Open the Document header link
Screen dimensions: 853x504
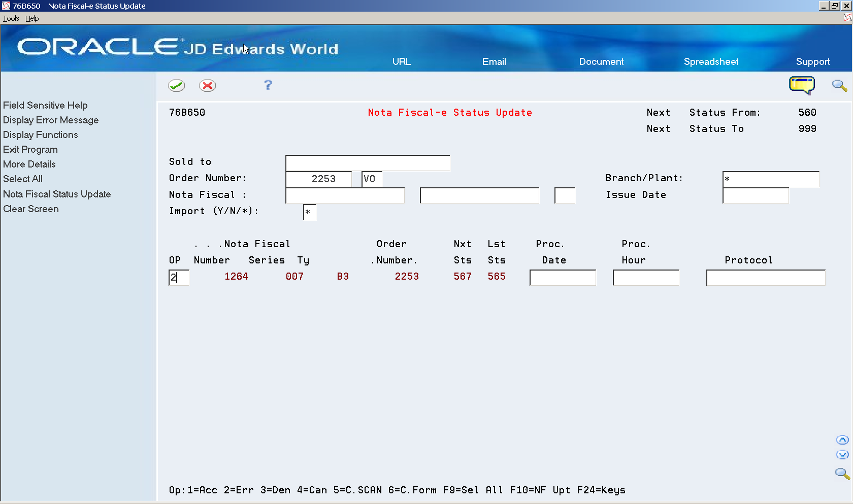601,61
